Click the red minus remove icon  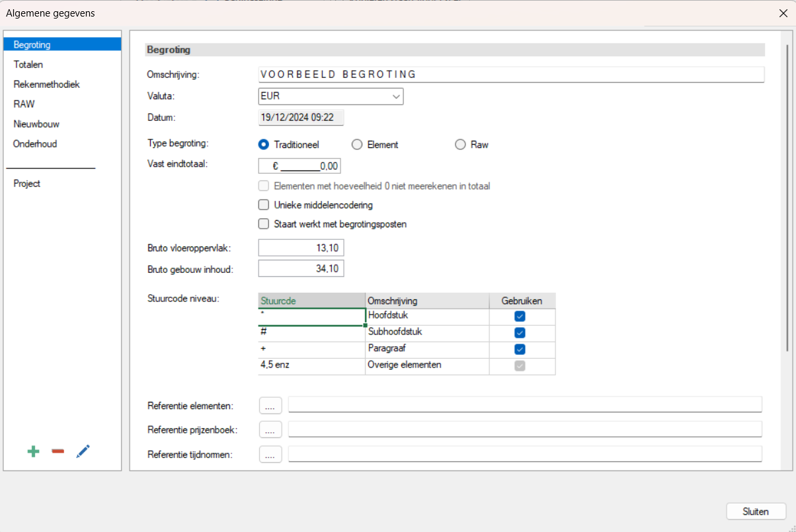tap(58, 451)
